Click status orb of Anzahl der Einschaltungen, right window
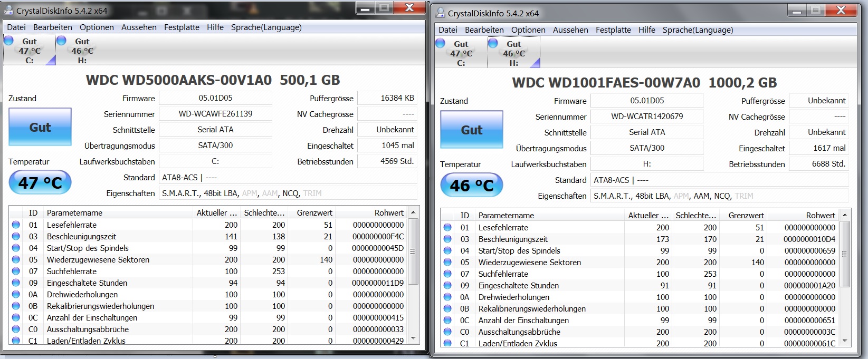The width and height of the screenshot is (868, 359). (447, 320)
